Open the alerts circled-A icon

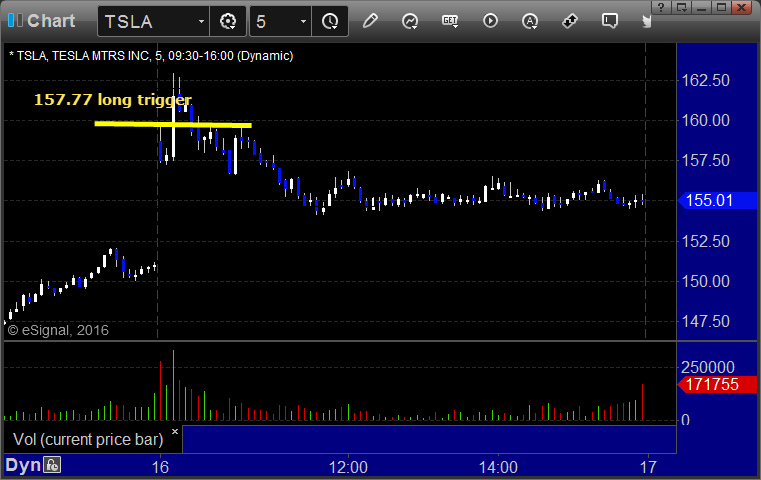tap(530, 21)
